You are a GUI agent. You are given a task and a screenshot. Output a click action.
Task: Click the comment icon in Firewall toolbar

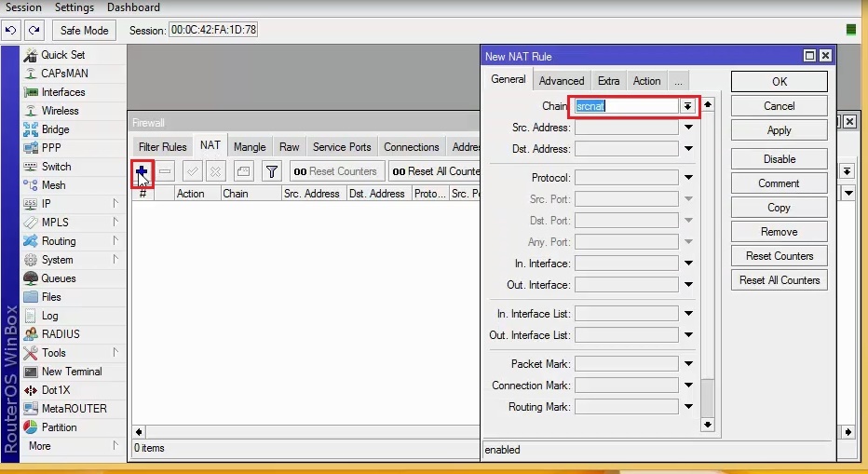click(x=243, y=171)
